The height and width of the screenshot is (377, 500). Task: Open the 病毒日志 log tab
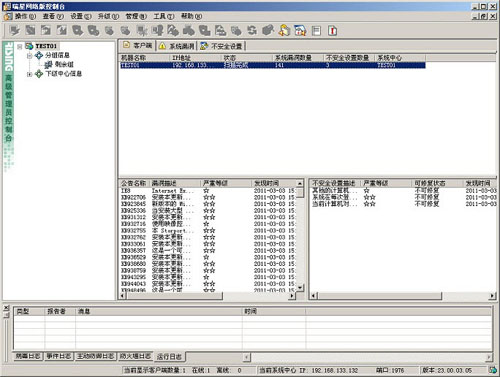point(28,356)
